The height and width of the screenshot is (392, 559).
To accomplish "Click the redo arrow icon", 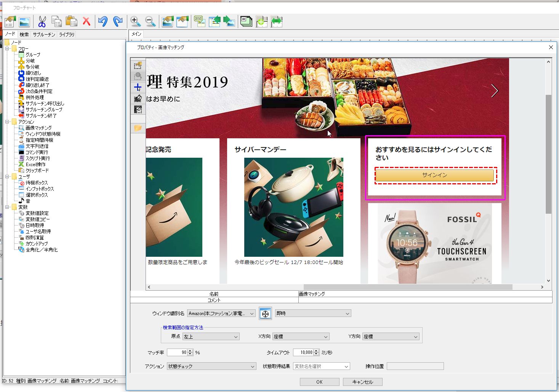I will coord(118,22).
